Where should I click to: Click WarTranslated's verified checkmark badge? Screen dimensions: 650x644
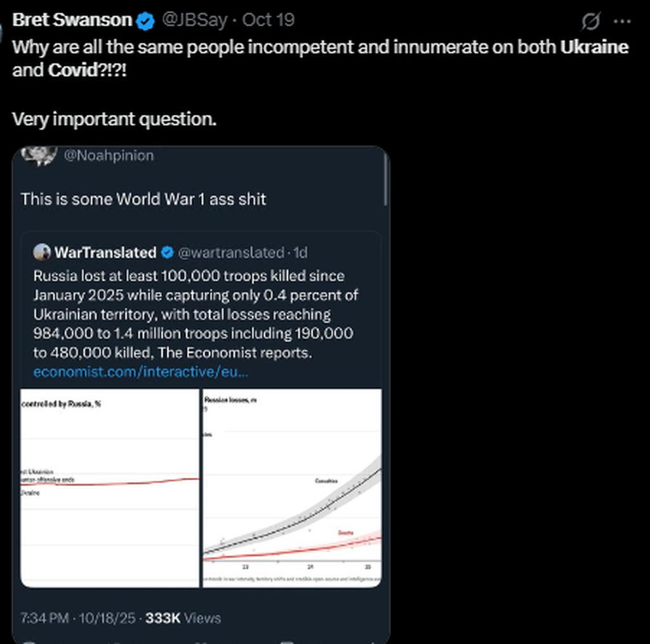click(x=167, y=252)
